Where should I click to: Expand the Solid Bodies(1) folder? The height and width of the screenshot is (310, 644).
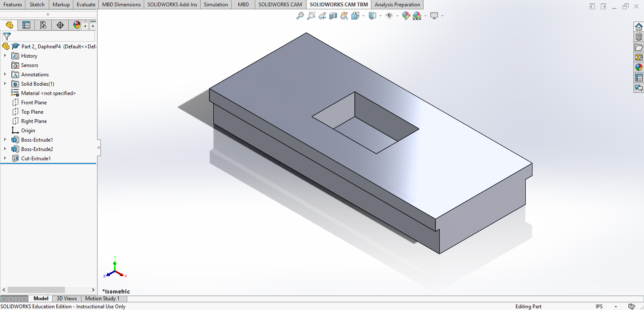[5, 84]
